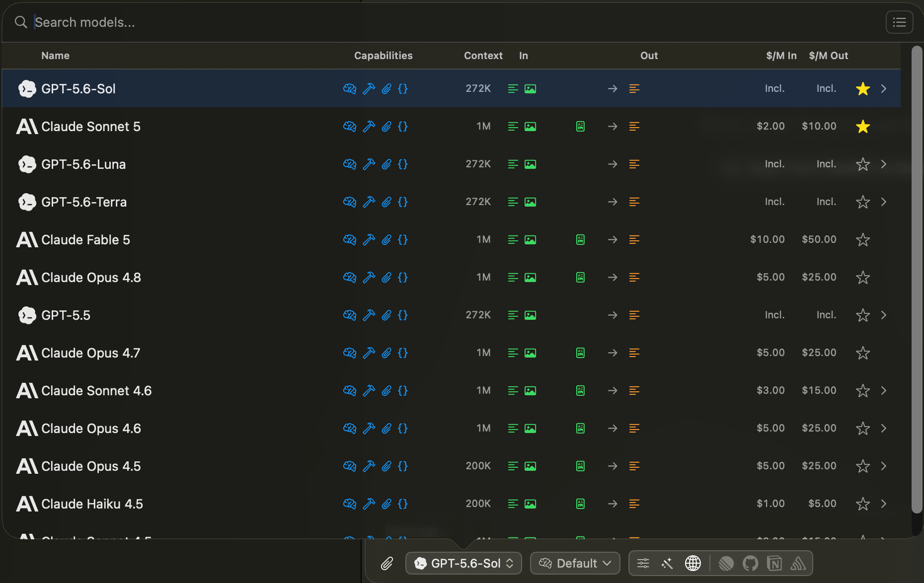Focus the Search models input field
The width and height of the screenshot is (924, 583).
click(447, 22)
